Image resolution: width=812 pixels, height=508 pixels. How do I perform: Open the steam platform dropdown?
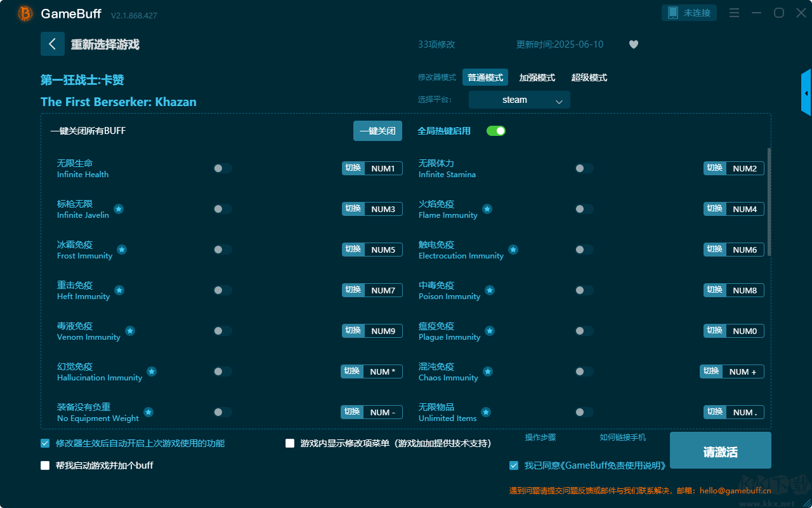pos(520,100)
